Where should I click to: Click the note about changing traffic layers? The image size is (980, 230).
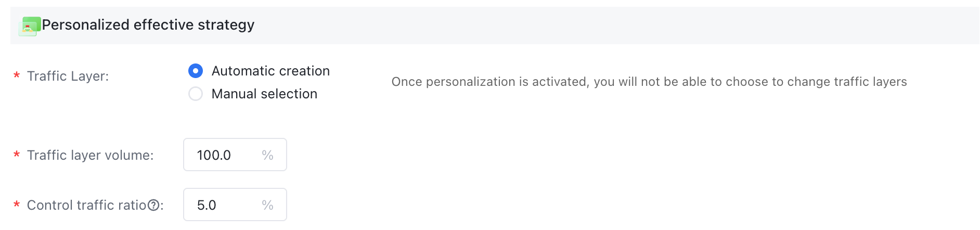click(x=649, y=82)
